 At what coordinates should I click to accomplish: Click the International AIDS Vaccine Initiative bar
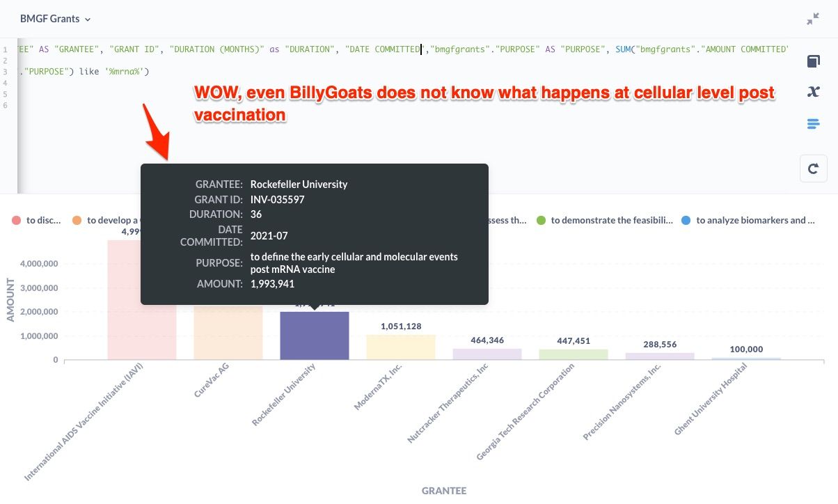coord(141,299)
